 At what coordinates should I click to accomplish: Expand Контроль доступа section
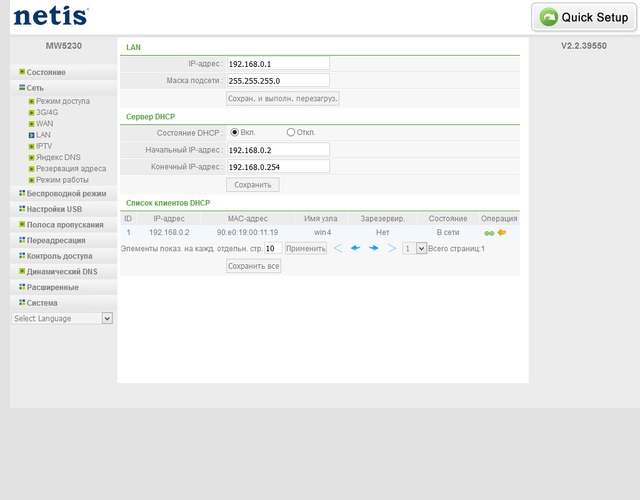click(59, 256)
